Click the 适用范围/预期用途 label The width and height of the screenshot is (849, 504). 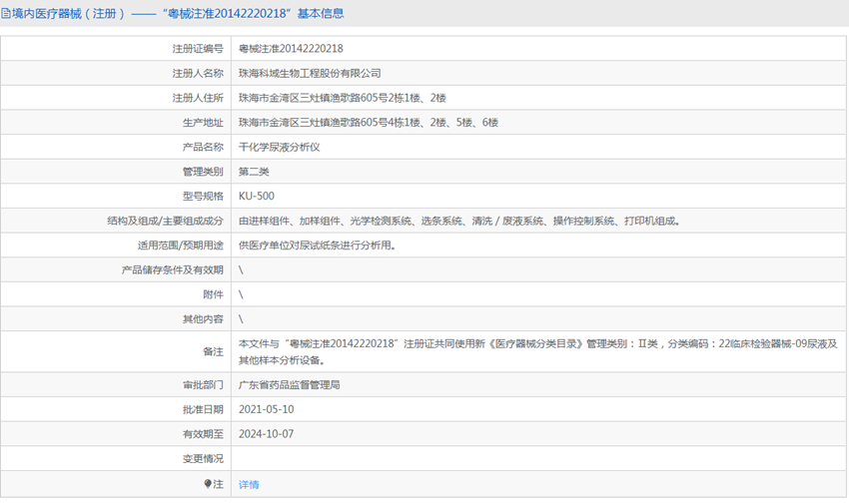[x=181, y=245]
